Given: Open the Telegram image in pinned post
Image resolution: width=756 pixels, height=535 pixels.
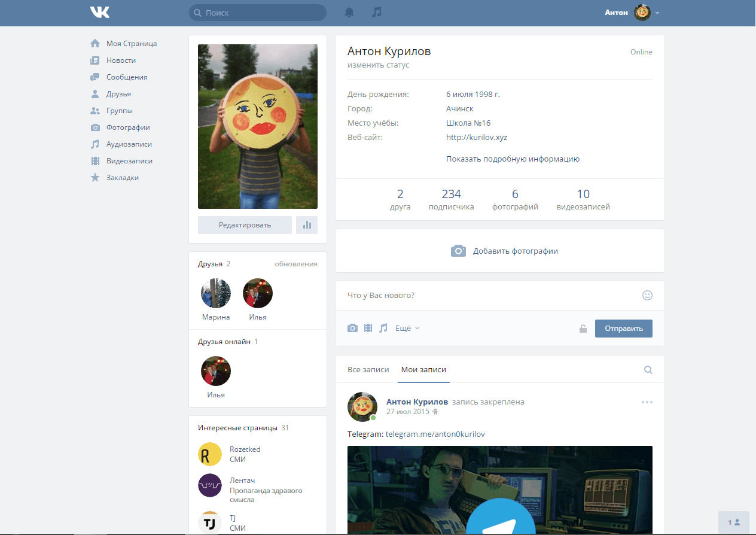Looking at the screenshot, I should coord(500,490).
